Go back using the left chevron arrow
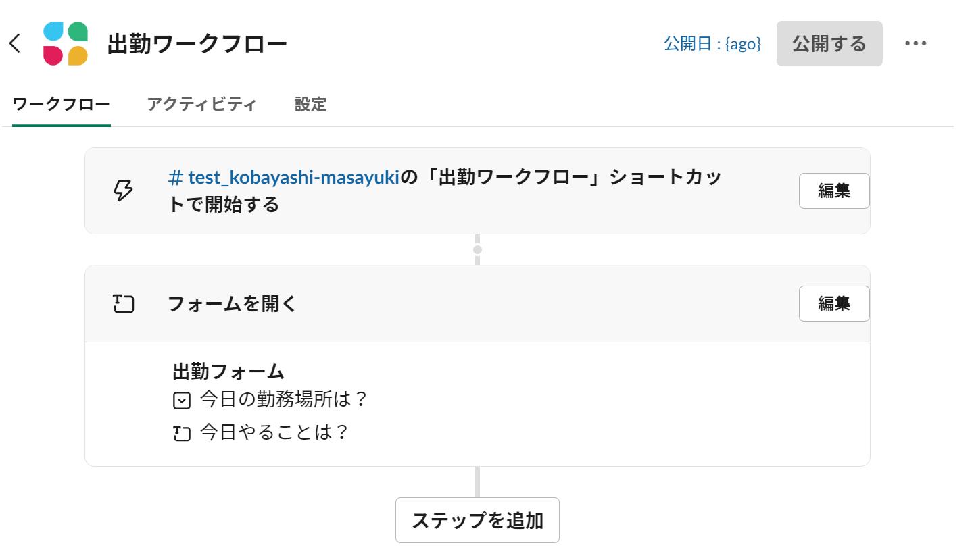The width and height of the screenshot is (972, 560). pyautogui.click(x=15, y=44)
